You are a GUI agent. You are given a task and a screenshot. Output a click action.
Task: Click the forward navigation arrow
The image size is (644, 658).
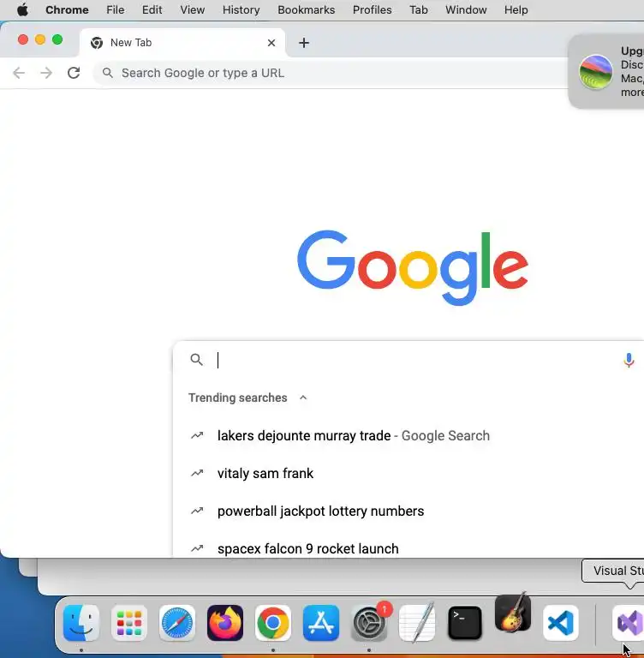46,73
